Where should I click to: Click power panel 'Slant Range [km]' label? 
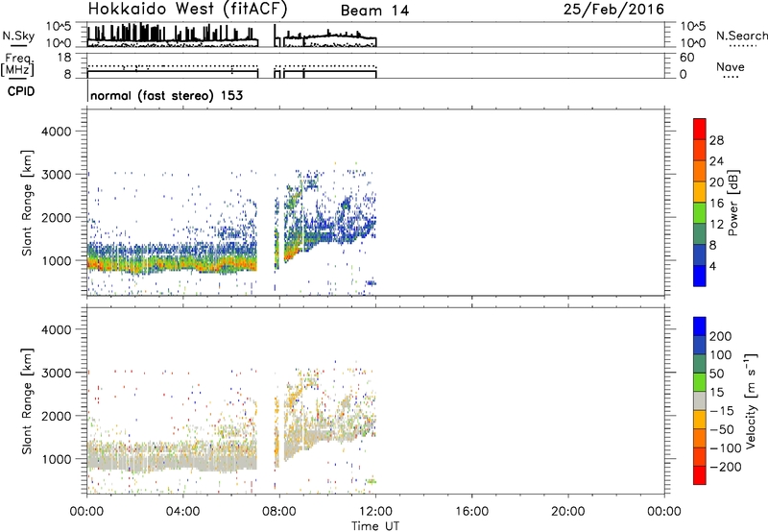click(x=27, y=203)
